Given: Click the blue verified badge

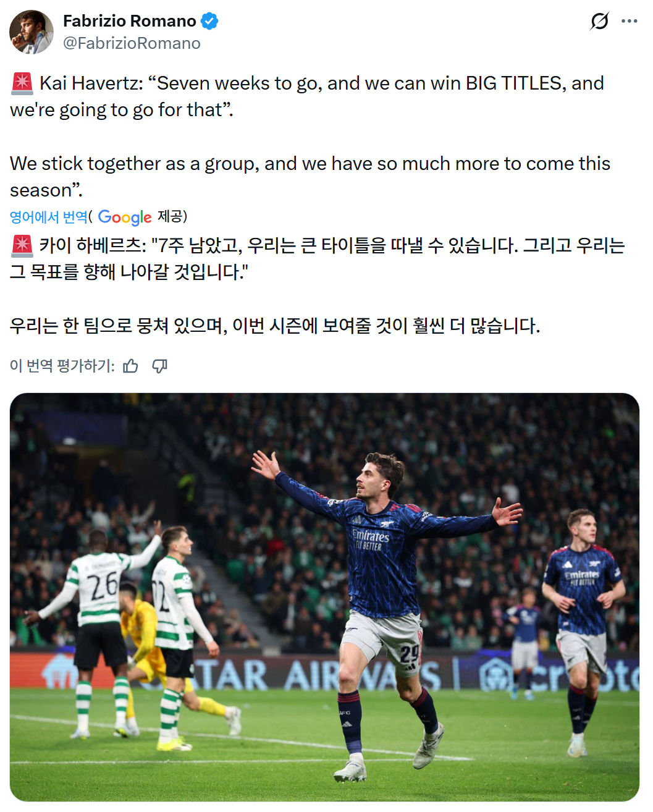Looking at the screenshot, I should point(209,21).
